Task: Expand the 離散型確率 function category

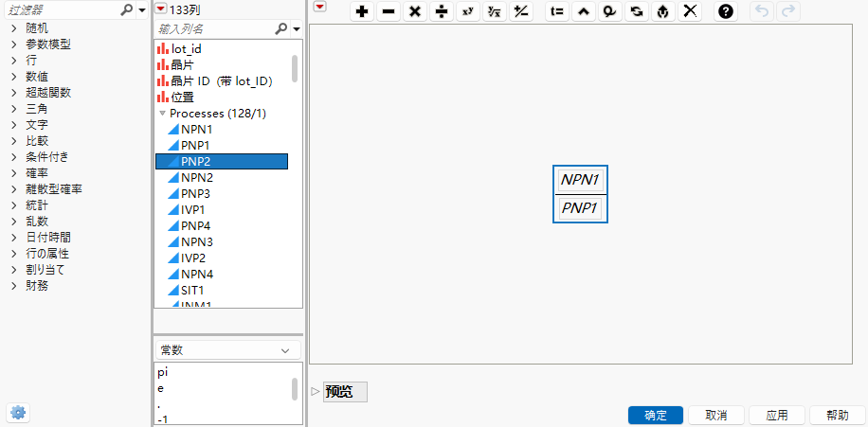Action: click(14, 189)
